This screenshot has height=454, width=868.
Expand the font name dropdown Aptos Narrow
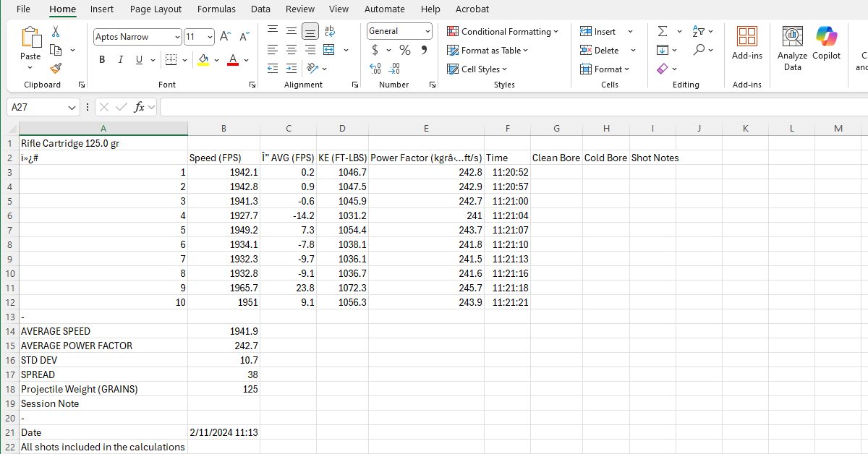pos(177,37)
